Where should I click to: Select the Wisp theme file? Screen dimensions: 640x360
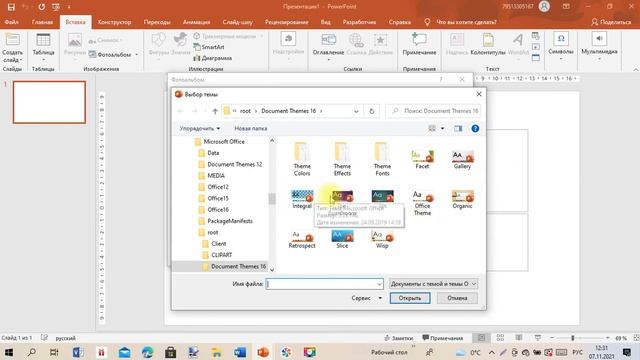pos(382,239)
